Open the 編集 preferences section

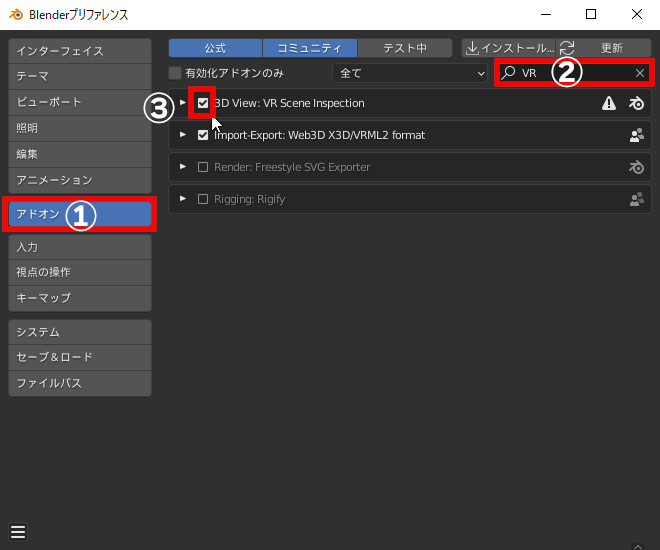[80, 154]
